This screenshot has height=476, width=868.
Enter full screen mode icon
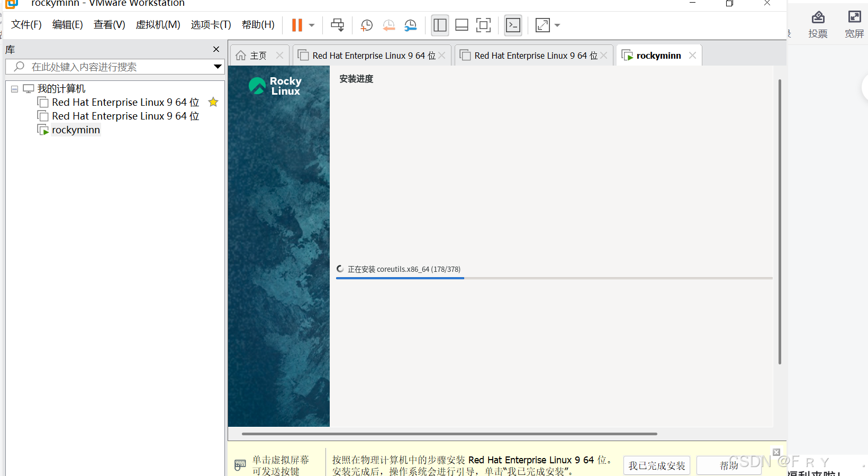[483, 25]
